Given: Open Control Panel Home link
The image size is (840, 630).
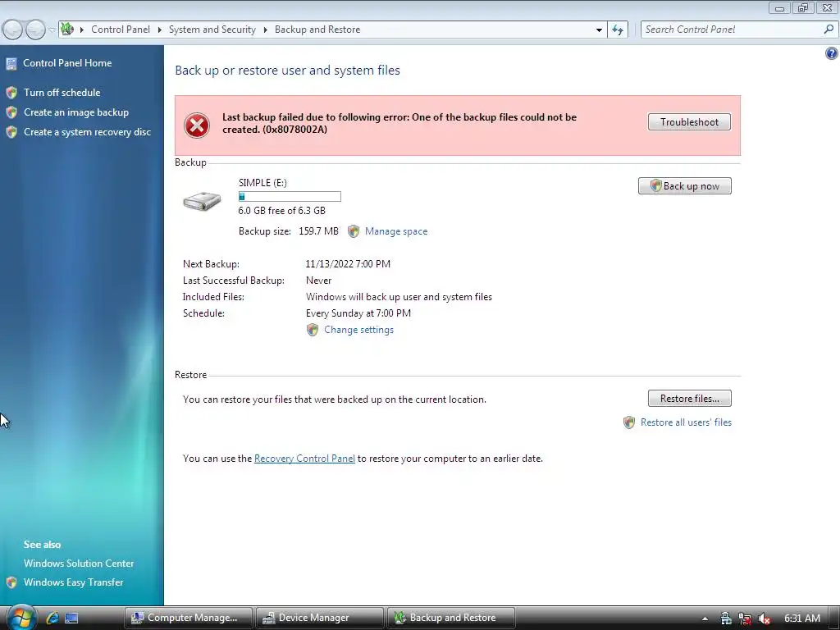Looking at the screenshot, I should pyautogui.click(x=67, y=63).
